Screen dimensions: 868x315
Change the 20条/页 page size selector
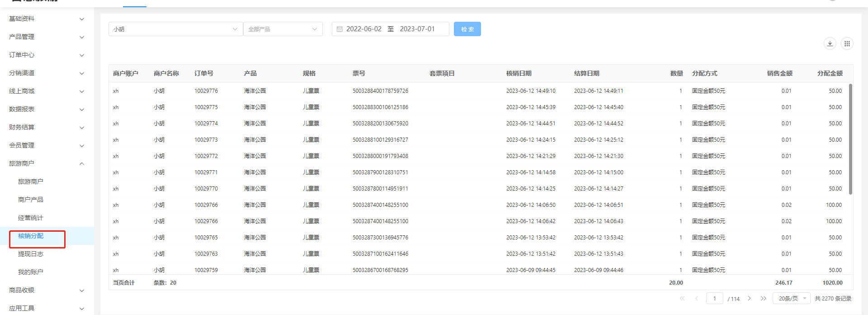pyautogui.click(x=791, y=298)
